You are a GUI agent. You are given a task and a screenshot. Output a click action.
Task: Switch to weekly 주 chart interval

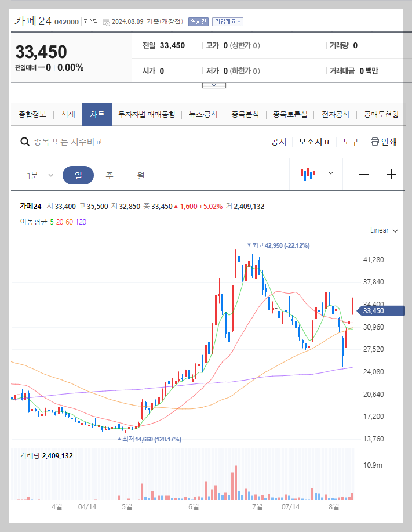pyautogui.click(x=109, y=175)
